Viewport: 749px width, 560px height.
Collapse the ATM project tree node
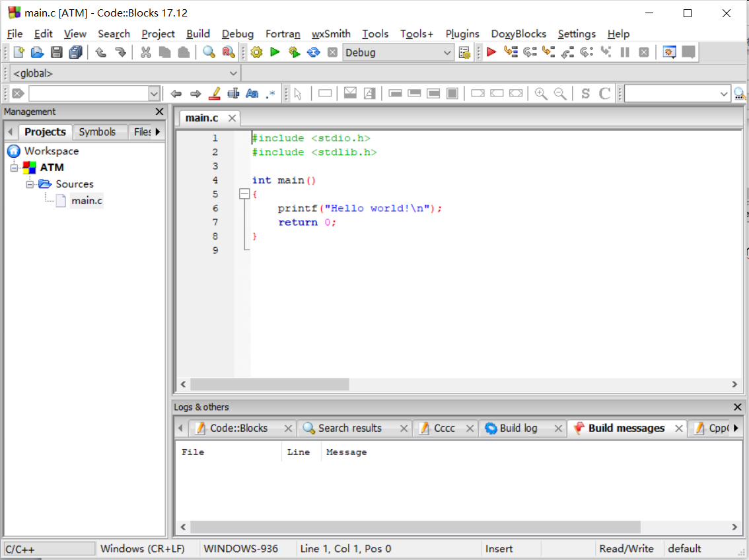(14, 168)
